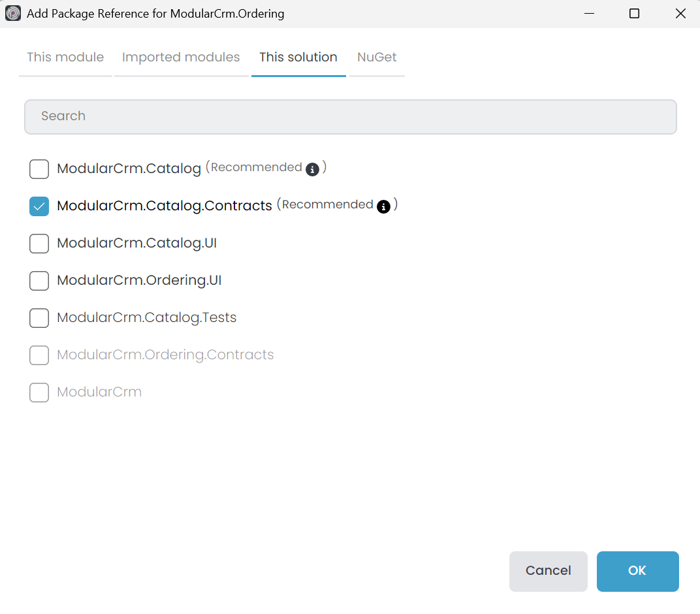Uncheck ModularCrm.Catalog.Contracts package
This screenshot has width=700, height=614.
tap(39, 206)
